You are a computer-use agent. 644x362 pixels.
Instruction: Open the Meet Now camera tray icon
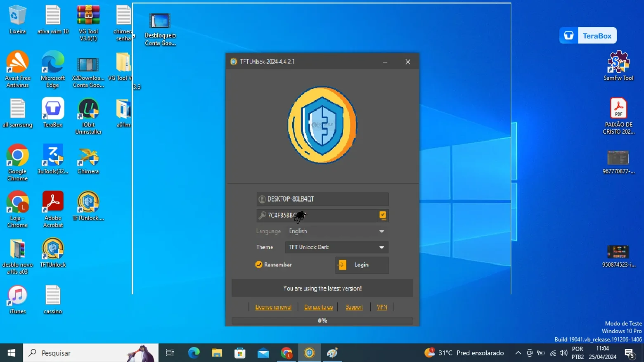click(530, 353)
